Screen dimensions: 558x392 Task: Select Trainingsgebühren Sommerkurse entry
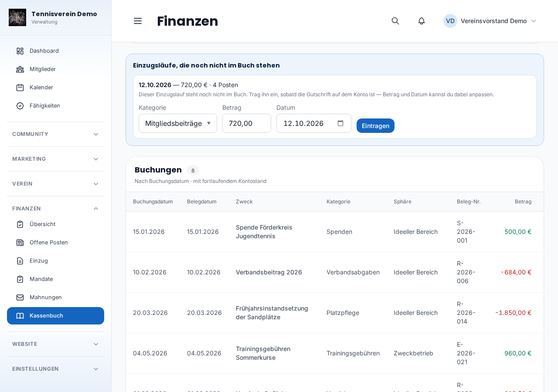coord(263,353)
